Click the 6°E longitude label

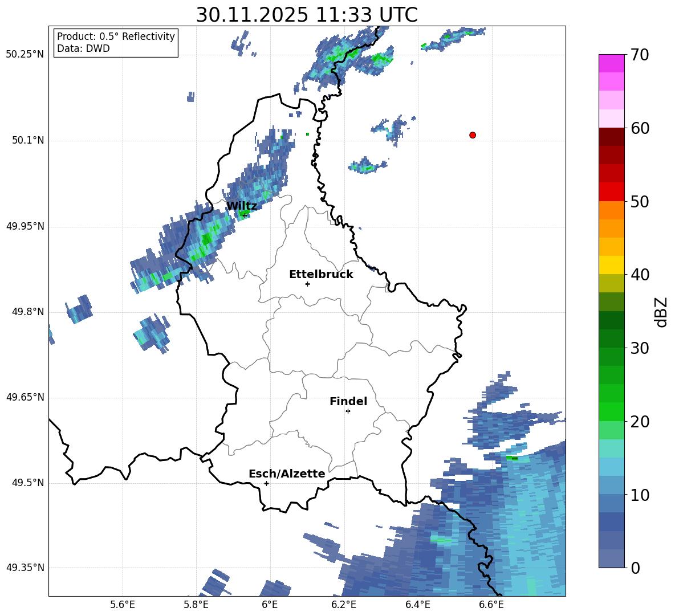(x=270, y=605)
